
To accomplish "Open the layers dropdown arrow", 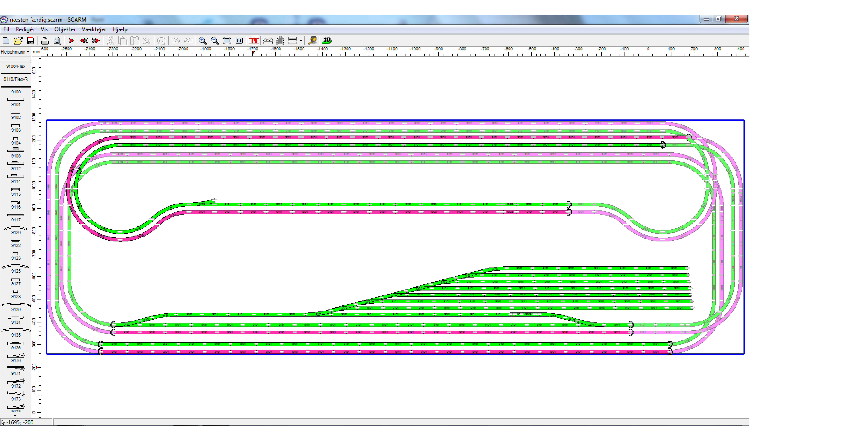I will click(x=301, y=41).
